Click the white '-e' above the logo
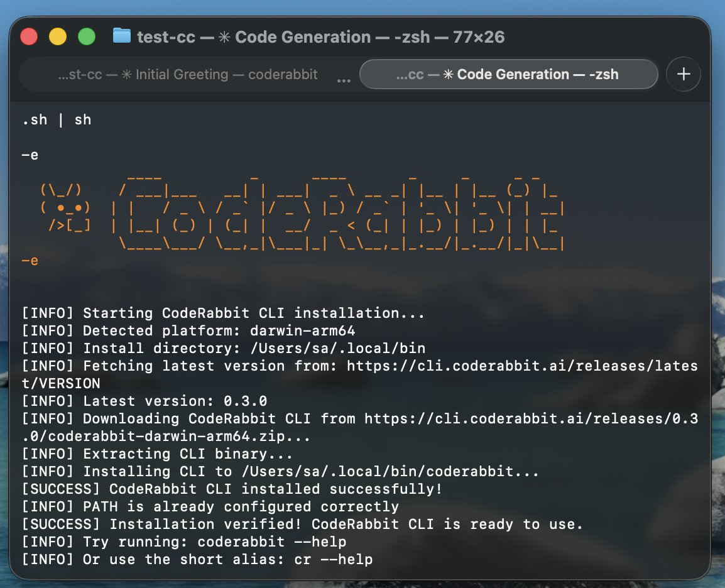This screenshot has width=725, height=588. [x=30, y=155]
